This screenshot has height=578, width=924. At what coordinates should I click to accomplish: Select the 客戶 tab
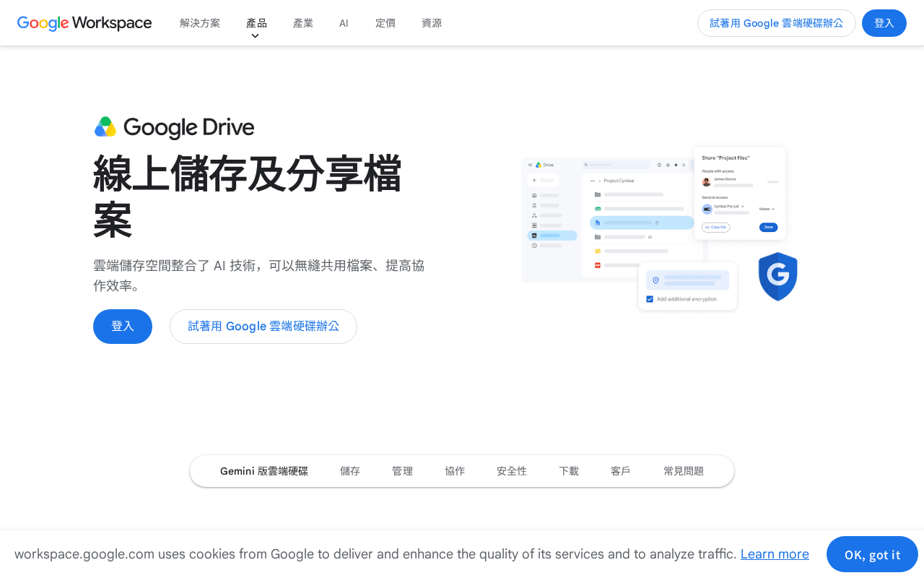click(621, 471)
